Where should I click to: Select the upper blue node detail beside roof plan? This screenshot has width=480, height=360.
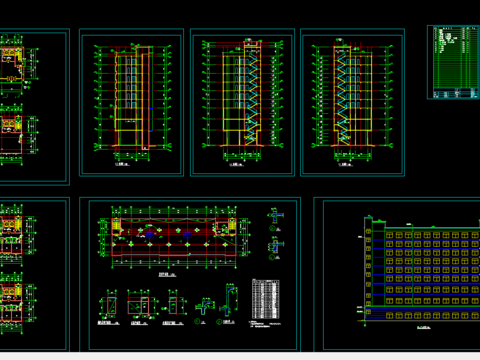coord(275,219)
